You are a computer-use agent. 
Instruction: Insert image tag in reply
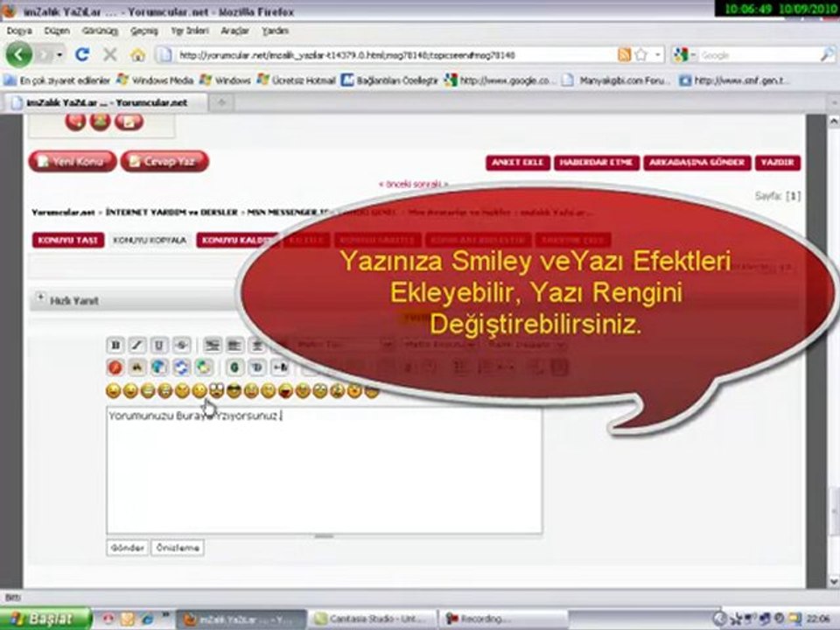137,367
